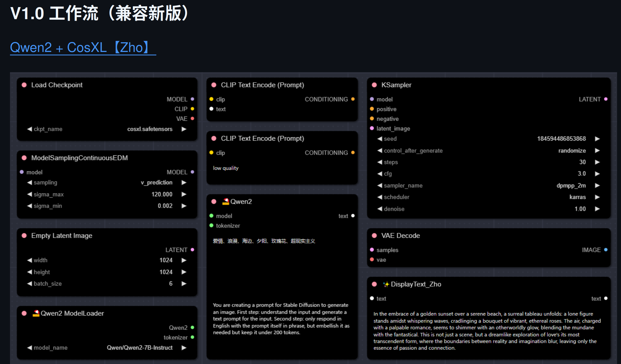Click the tokenizer input port on the Qwen2 node
Screen dimensions: 621x364
[211, 225]
